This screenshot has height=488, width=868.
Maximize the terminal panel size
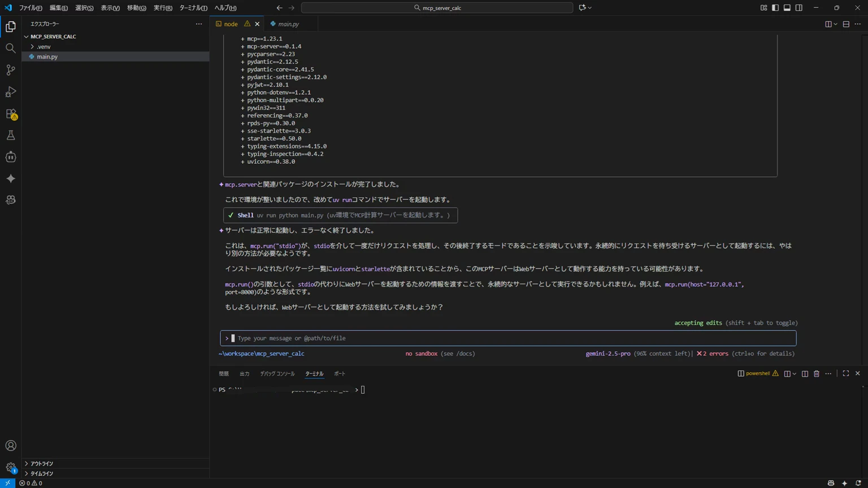[846, 373]
